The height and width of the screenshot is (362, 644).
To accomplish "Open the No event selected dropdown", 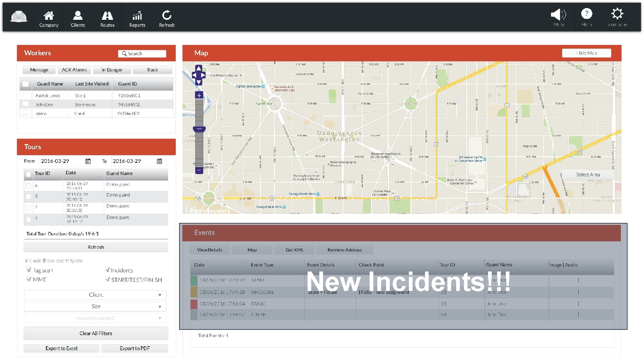I will (95, 318).
